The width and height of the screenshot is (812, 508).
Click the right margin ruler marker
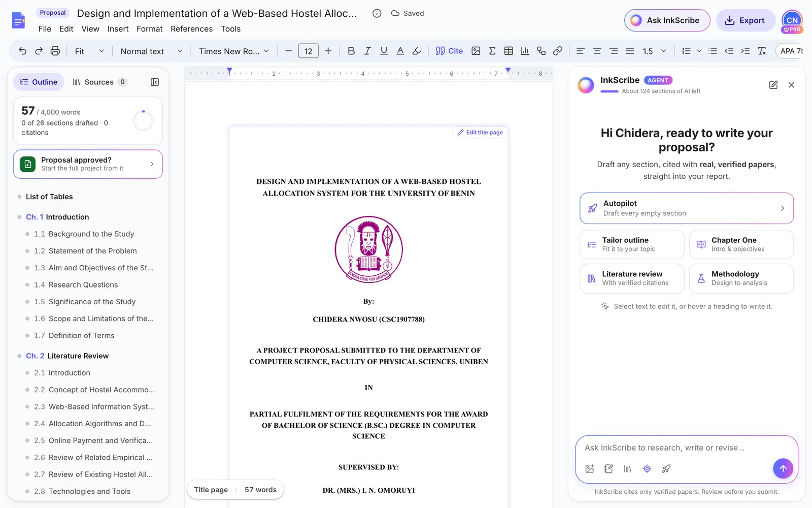508,70
